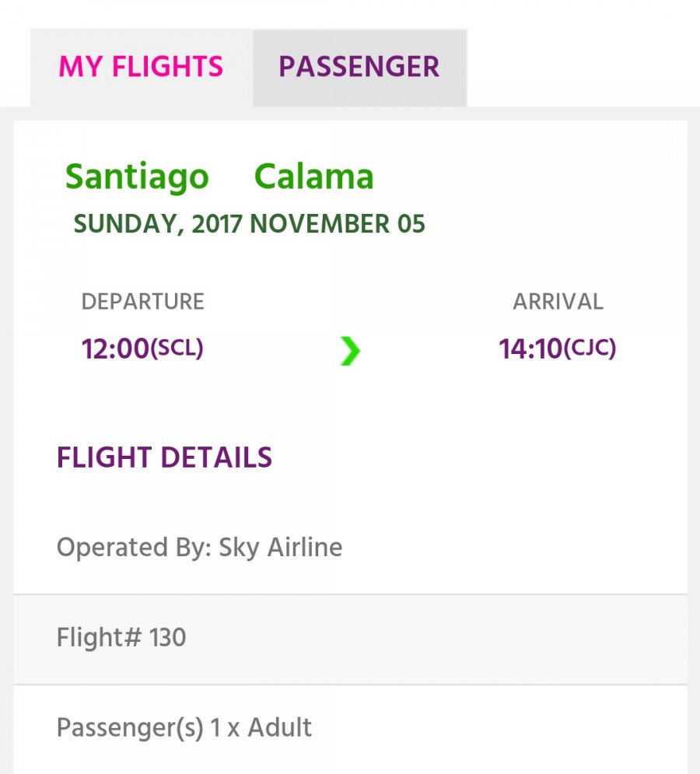700x774 pixels.
Task: Select the Calama destination city name
Action: (x=314, y=177)
